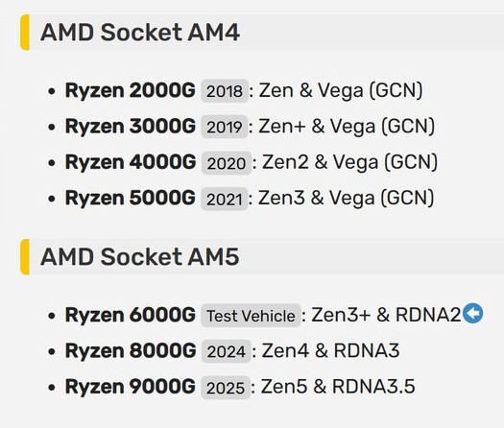Click the 2018 year badge
Viewport: 504px width, 428px height.
(225, 91)
